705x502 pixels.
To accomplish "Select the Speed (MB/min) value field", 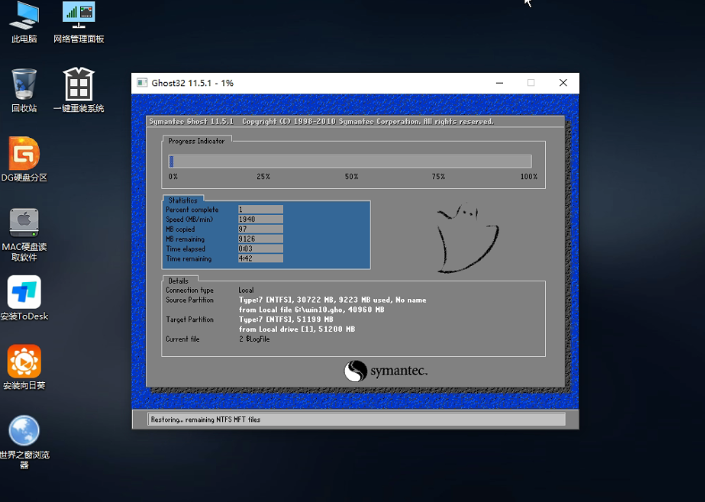I will coord(260,218).
